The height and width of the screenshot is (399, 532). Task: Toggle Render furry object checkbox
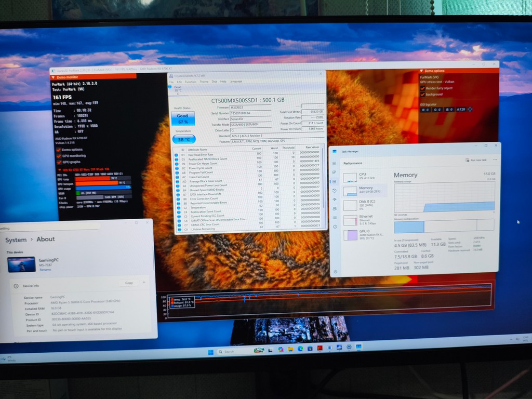pyautogui.click(x=423, y=88)
